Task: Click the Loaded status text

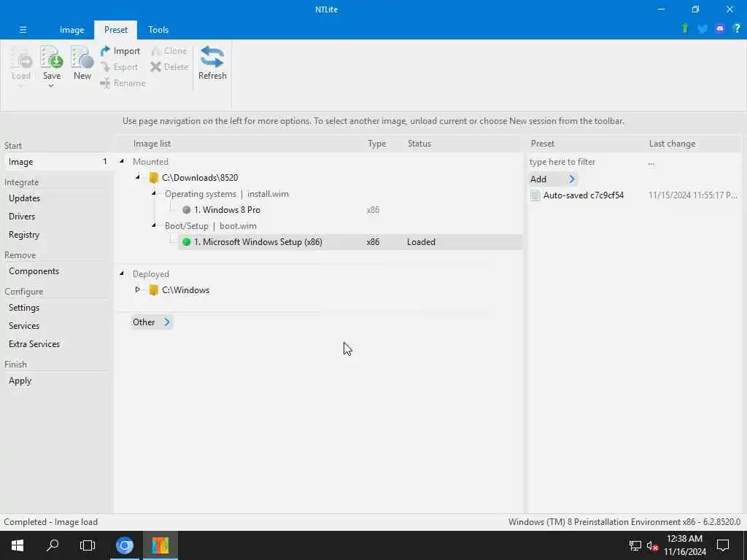Action: [x=421, y=242]
